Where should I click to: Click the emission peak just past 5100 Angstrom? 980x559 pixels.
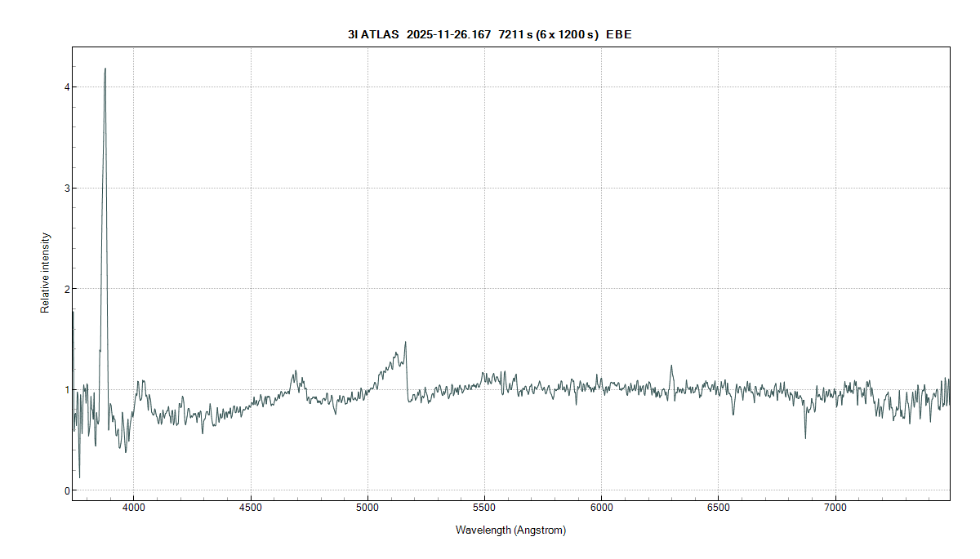click(405, 343)
